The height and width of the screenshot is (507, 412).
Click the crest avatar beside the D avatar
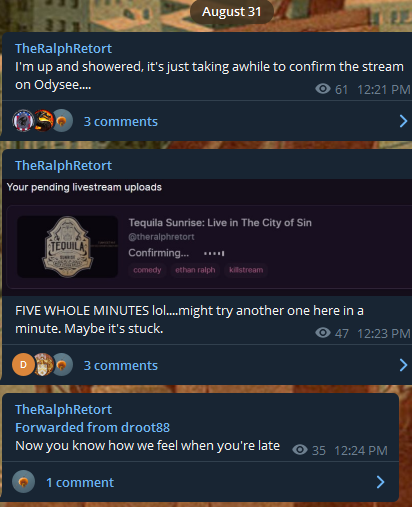43,365
